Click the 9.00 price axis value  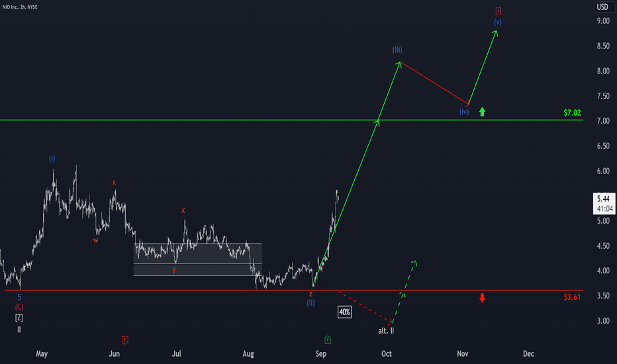[603, 21]
